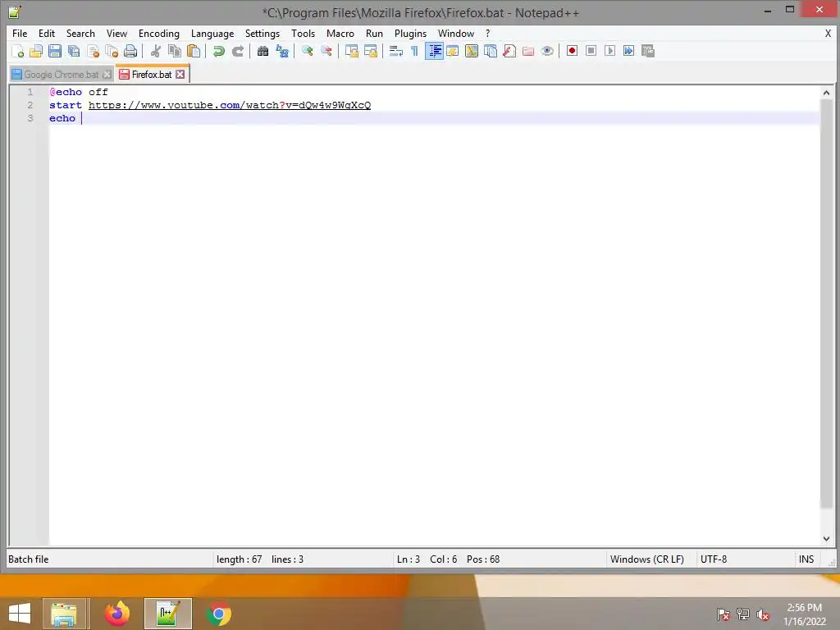Playback recorded macro icon

[x=609, y=51]
